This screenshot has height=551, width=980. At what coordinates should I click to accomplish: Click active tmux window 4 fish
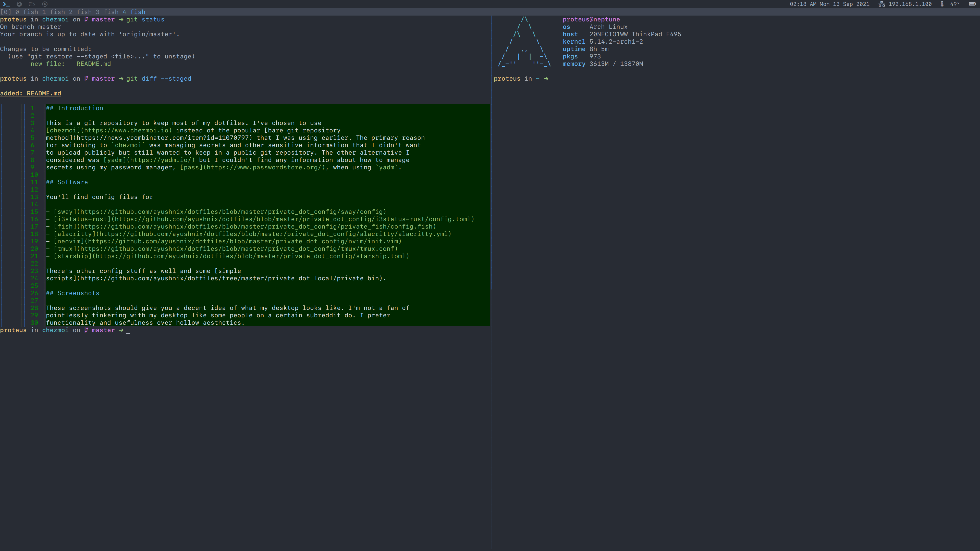click(x=134, y=12)
